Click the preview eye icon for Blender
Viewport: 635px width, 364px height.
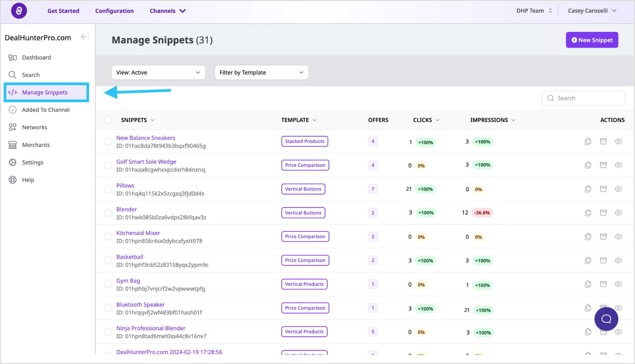pos(618,213)
